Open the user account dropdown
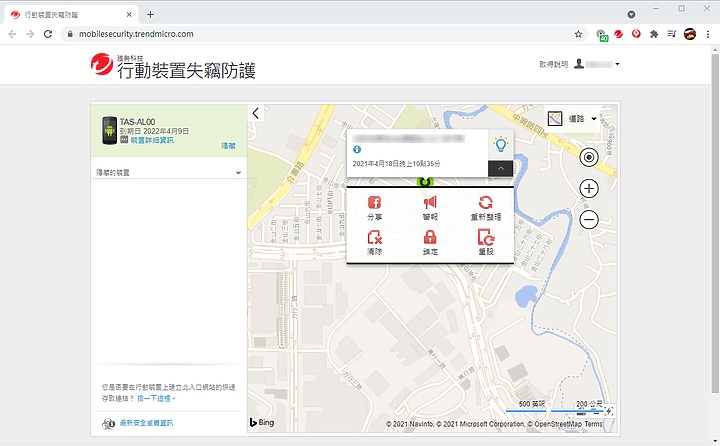Viewport: 720px width, 446px height. tap(597, 64)
